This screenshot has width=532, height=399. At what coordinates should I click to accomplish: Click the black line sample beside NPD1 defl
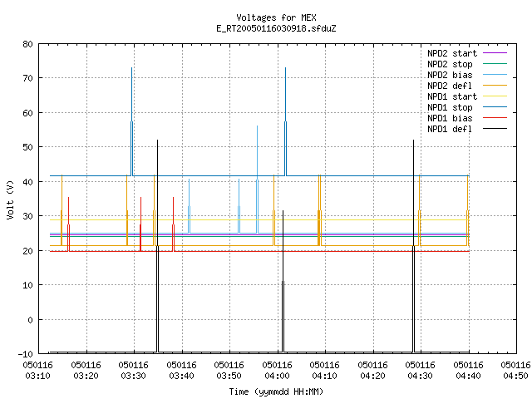pos(495,129)
